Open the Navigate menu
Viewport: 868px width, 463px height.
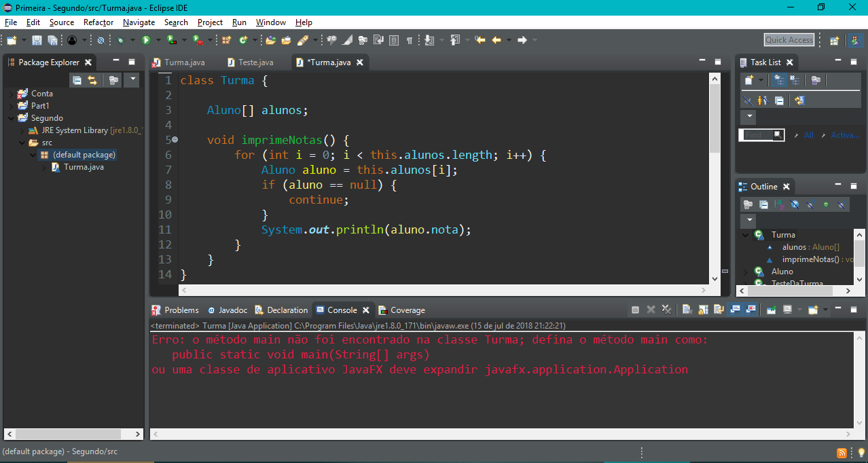point(139,22)
